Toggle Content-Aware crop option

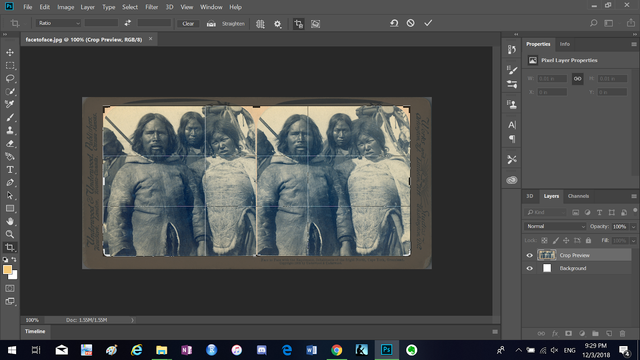point(316,24)
